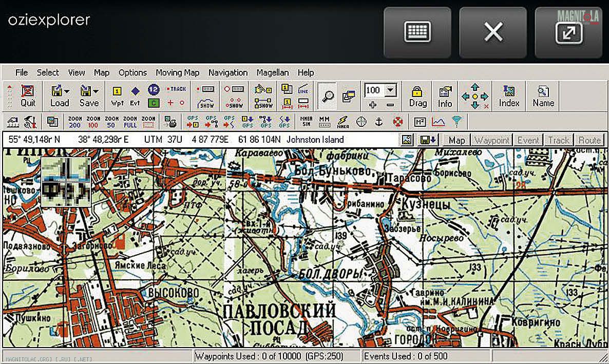Open the View menu
Screen dimensions: 609x364
tap(77, 72)
